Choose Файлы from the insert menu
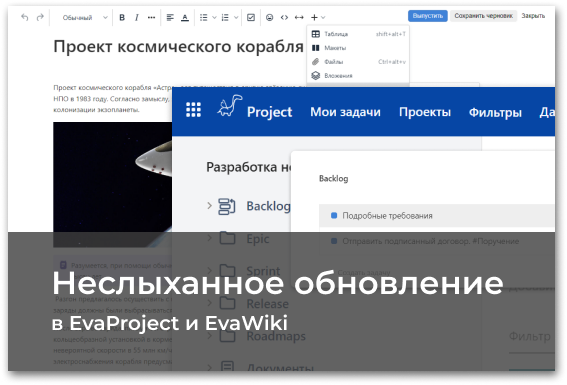Image resolution: width=567 pixels, height=385 pixels. (x=358, y=62)
